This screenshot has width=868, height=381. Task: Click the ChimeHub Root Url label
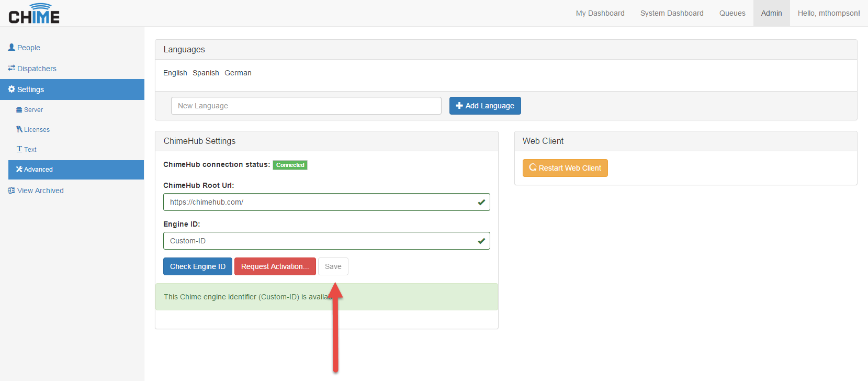point(199,185)
